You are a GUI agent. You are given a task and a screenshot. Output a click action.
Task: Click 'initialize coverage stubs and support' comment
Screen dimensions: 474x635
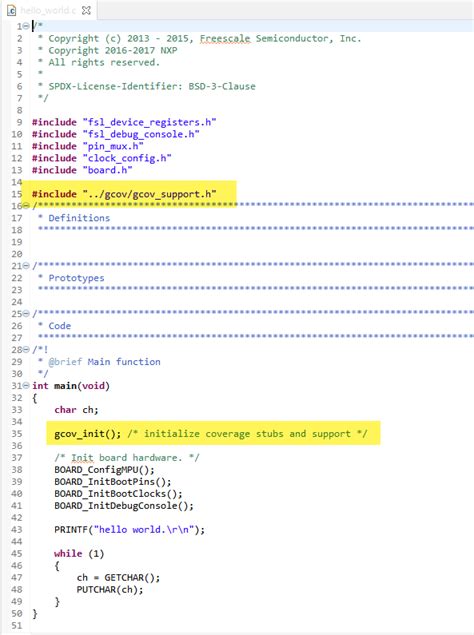click(247, 434)
